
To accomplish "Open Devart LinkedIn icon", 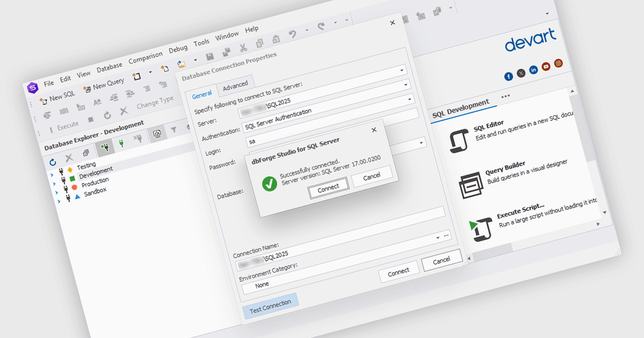I will tap(533, 70).
